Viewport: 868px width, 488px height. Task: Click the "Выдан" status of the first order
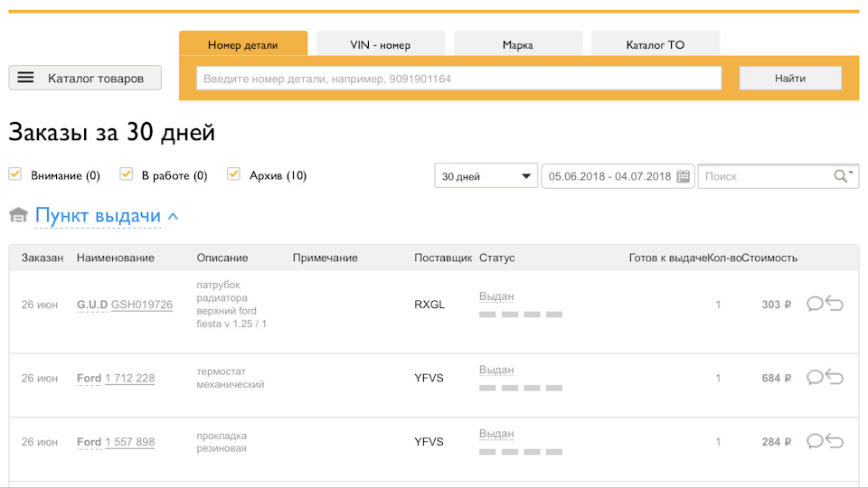click(x=496, y=296)
